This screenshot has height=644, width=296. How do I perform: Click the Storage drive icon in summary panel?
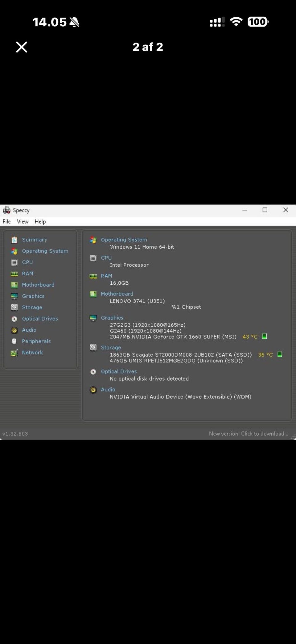click(93, 348)
